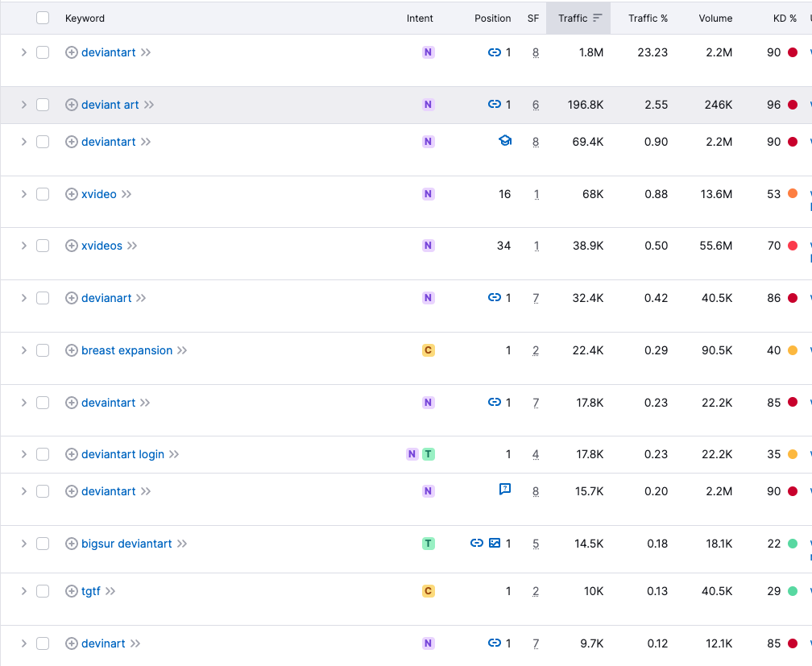Sort by the Volume column header
812x666 pixels.
[x=715, y=19]
